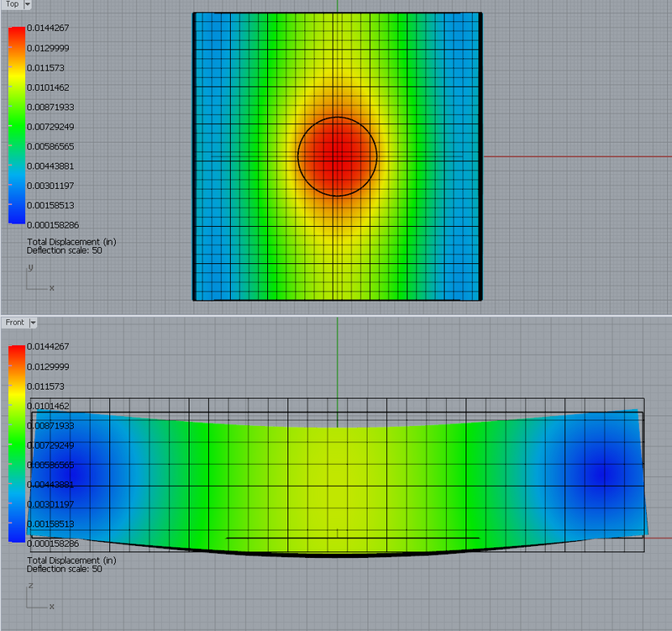Open the Top viewport dropdown arrow
This screenshot has height=631, width=672.
pos(28,4)
